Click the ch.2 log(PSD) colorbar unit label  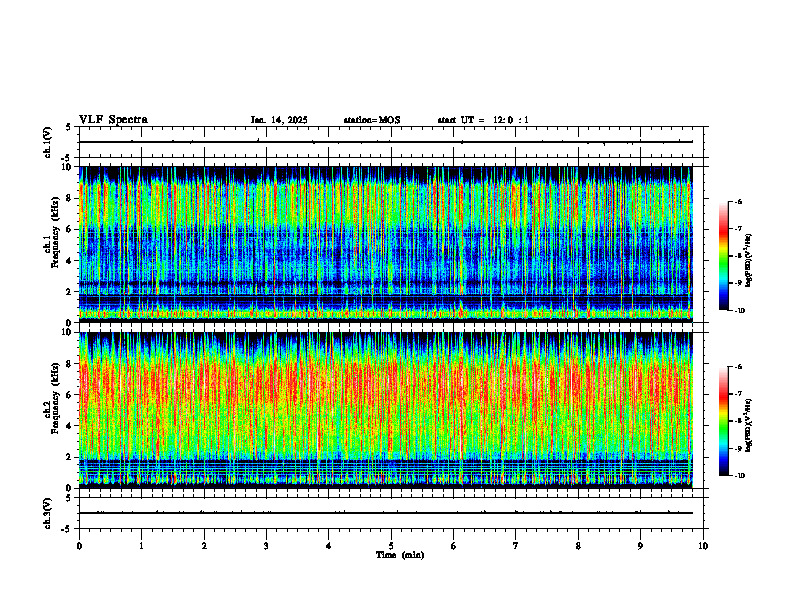pos(749,426)
